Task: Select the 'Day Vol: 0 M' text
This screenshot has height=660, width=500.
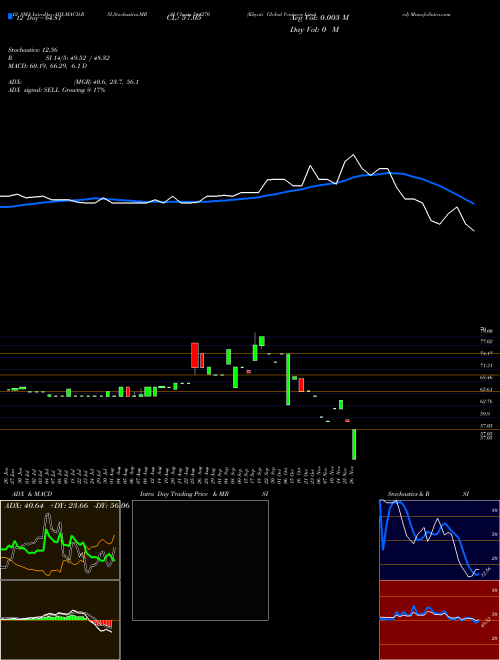Action: [314, 30]
